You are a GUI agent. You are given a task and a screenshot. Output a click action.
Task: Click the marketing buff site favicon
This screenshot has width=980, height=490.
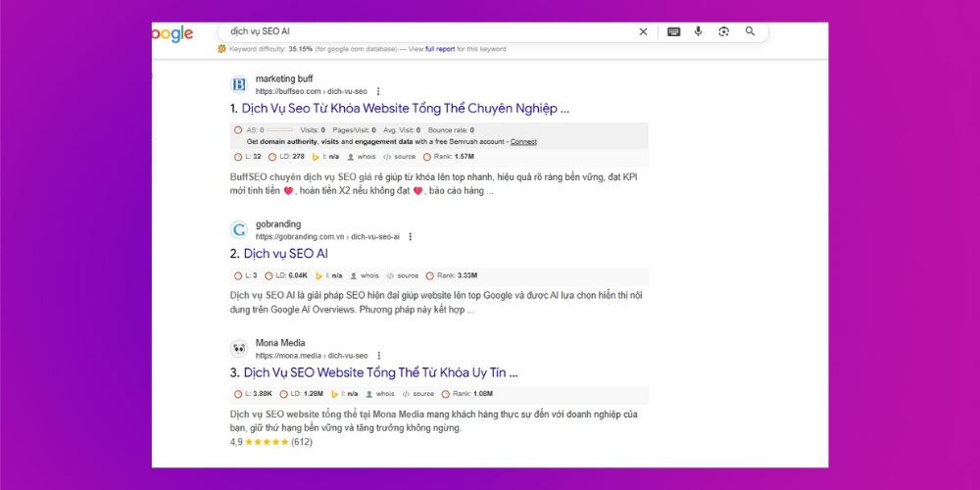pyautogui.click(x=239, y=84)
